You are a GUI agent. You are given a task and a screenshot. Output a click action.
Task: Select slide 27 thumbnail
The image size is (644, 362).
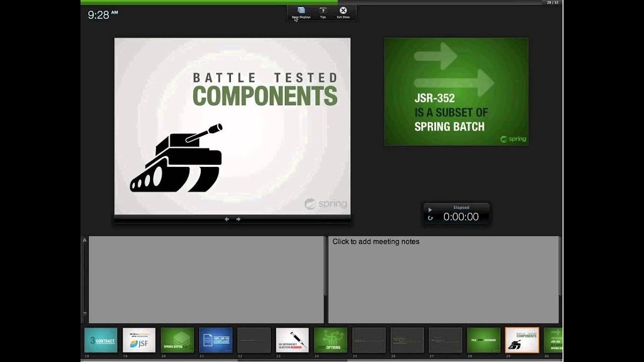[445, 340]
